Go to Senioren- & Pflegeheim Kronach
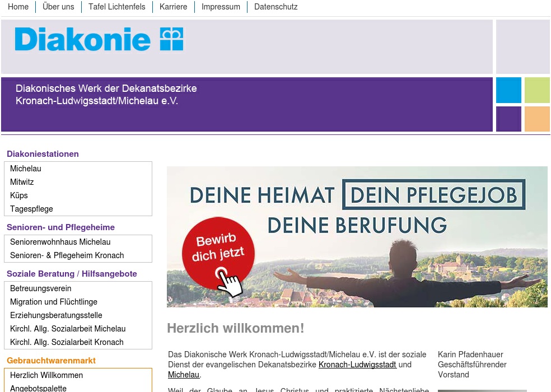 click(67, 255)
